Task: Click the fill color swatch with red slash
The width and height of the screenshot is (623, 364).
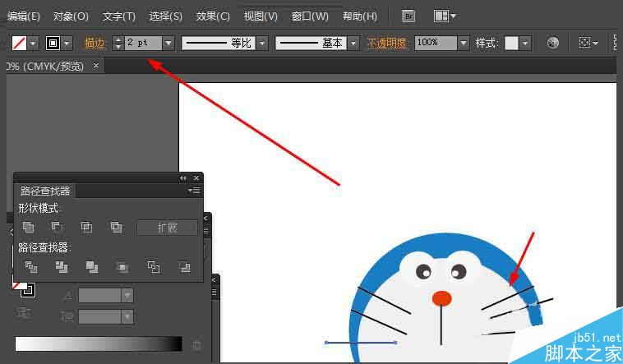Action: pyautogui.click(x=19, y=43)
